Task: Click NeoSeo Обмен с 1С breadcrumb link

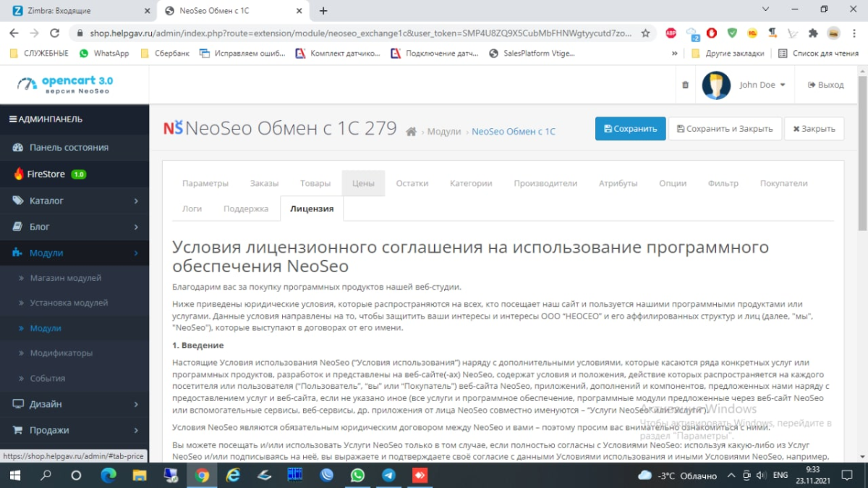Action: [x=514, y=132]
